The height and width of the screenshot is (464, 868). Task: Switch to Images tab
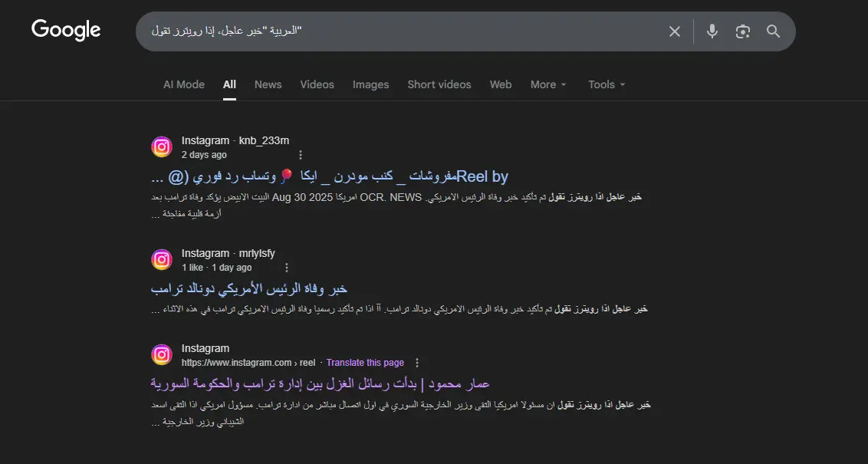coord(370,84)
